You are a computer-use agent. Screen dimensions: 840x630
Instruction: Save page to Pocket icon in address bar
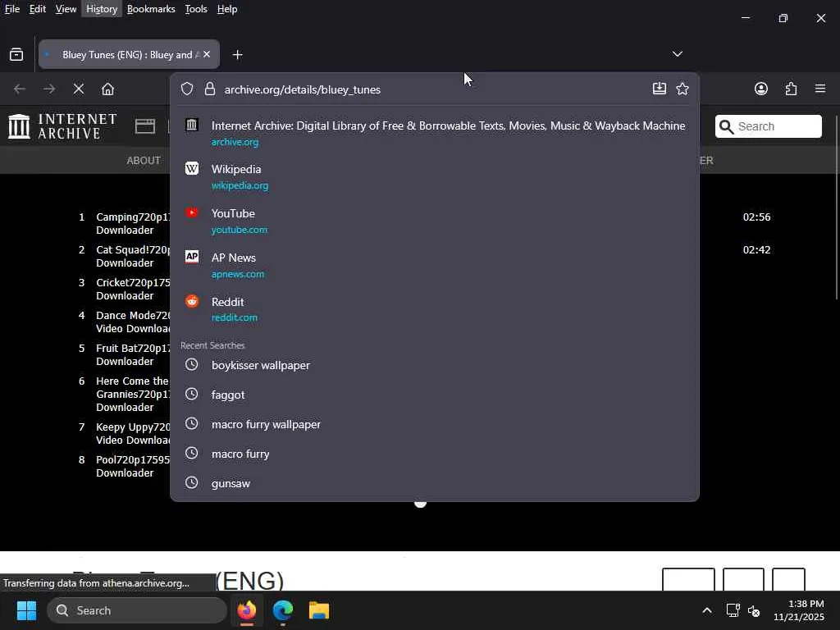coord(660,89)
